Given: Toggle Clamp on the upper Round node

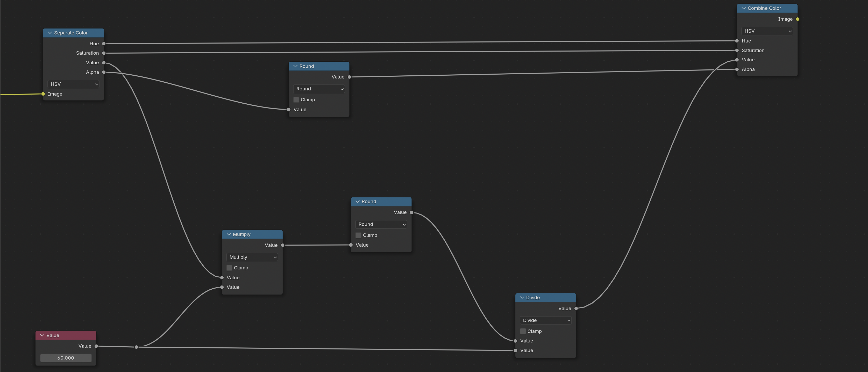Looking at the screenshot, I should (x=296, y=100).
